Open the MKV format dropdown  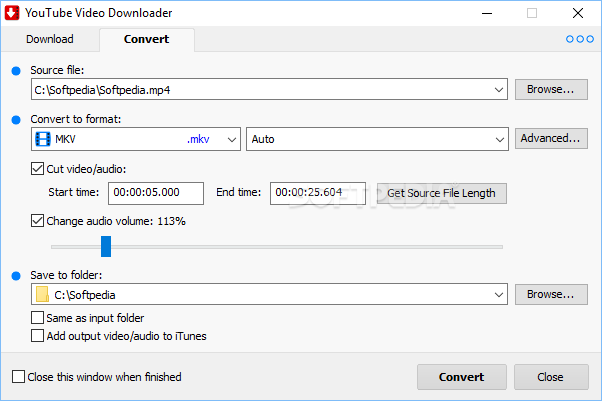coord(136,139)
